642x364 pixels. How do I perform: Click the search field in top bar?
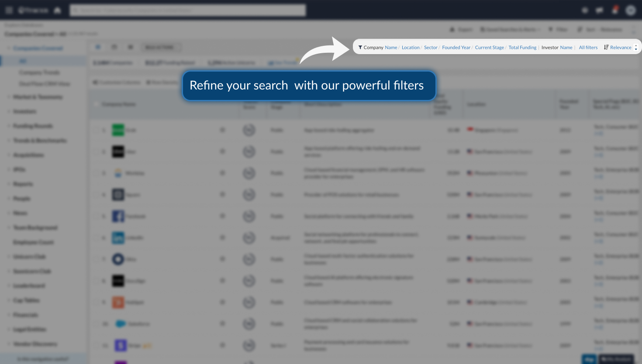point(188,10)
